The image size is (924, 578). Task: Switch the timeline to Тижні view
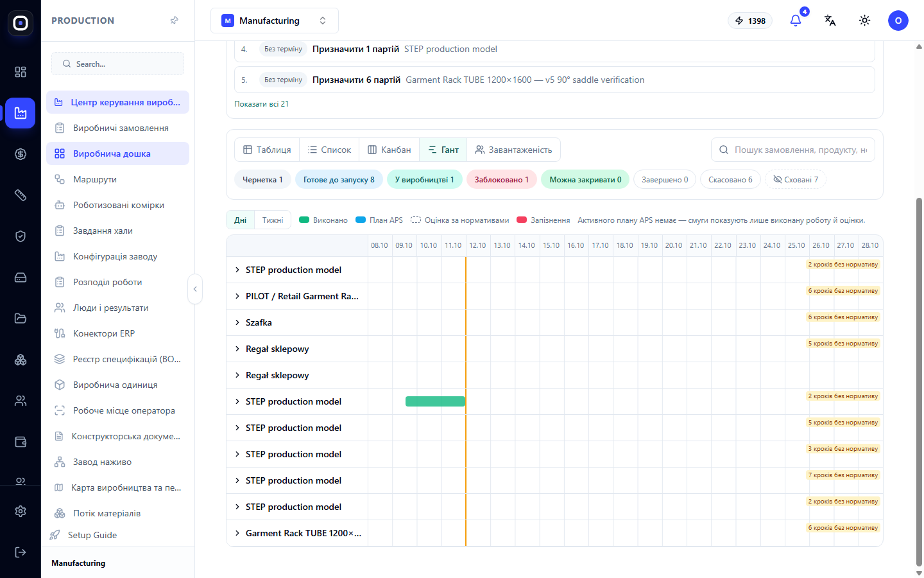point(273,220)
